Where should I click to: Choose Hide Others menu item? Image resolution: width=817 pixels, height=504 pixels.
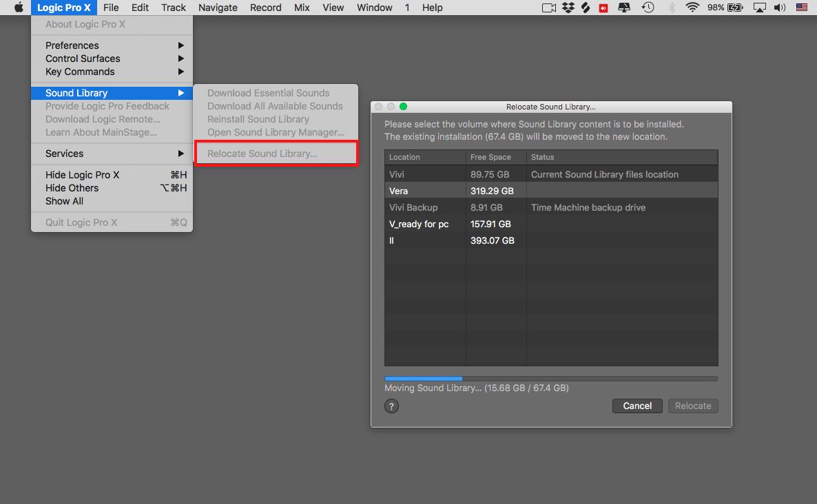click(x=112, y=188)
